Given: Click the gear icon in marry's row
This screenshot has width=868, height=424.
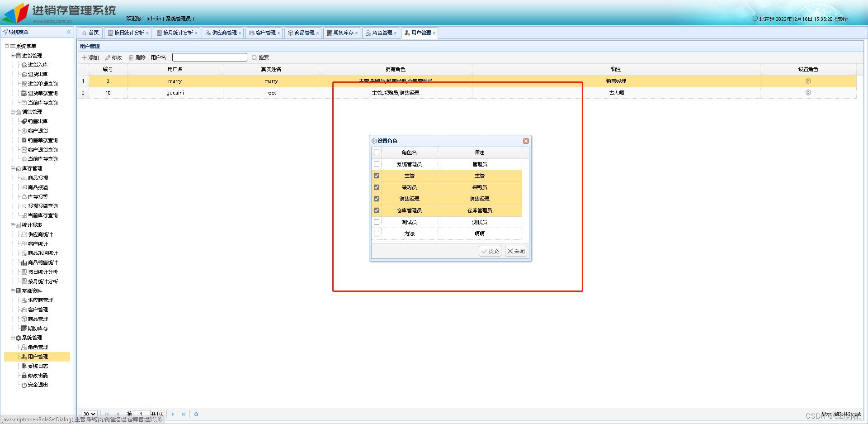Looking at the screenshot, I should click(x=808, y=81).
